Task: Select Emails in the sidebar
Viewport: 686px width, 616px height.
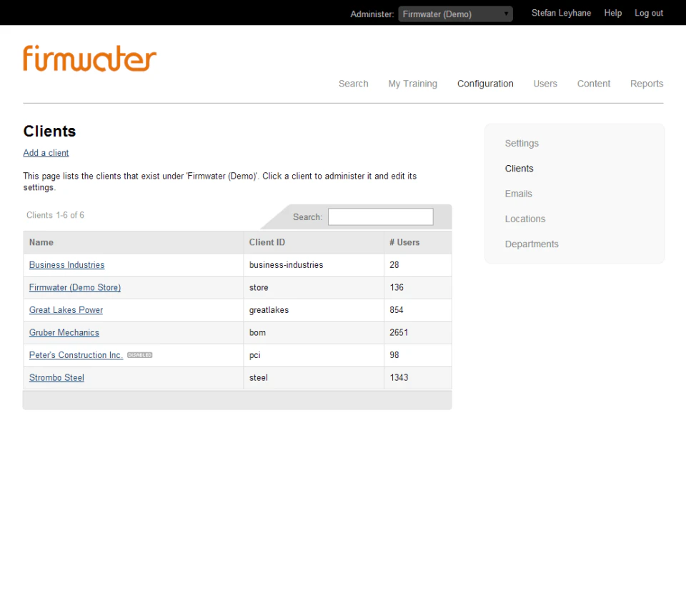Action: click(518, 194)
